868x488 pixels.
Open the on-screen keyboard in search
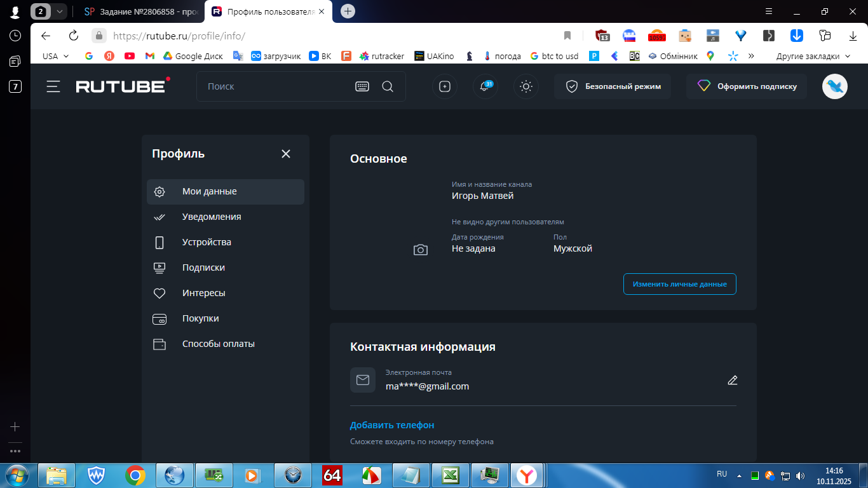362,86
